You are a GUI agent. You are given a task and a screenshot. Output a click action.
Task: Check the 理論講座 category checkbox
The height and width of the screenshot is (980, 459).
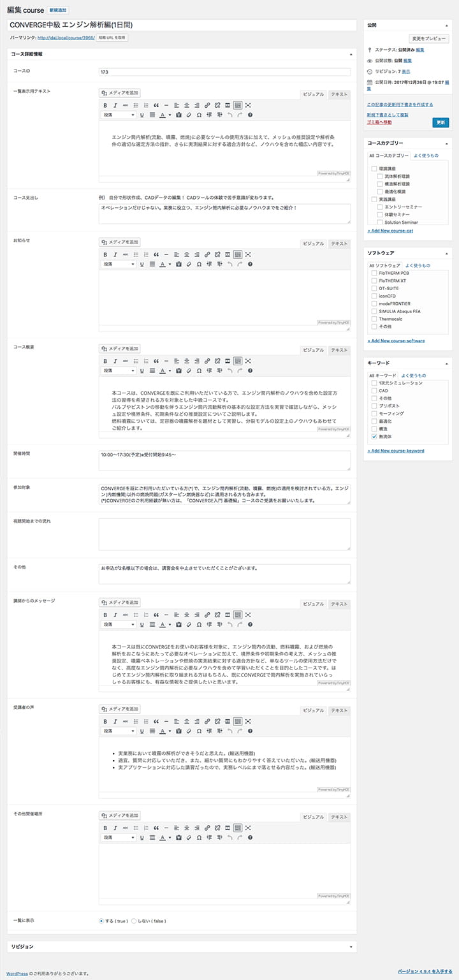(374, 168)
